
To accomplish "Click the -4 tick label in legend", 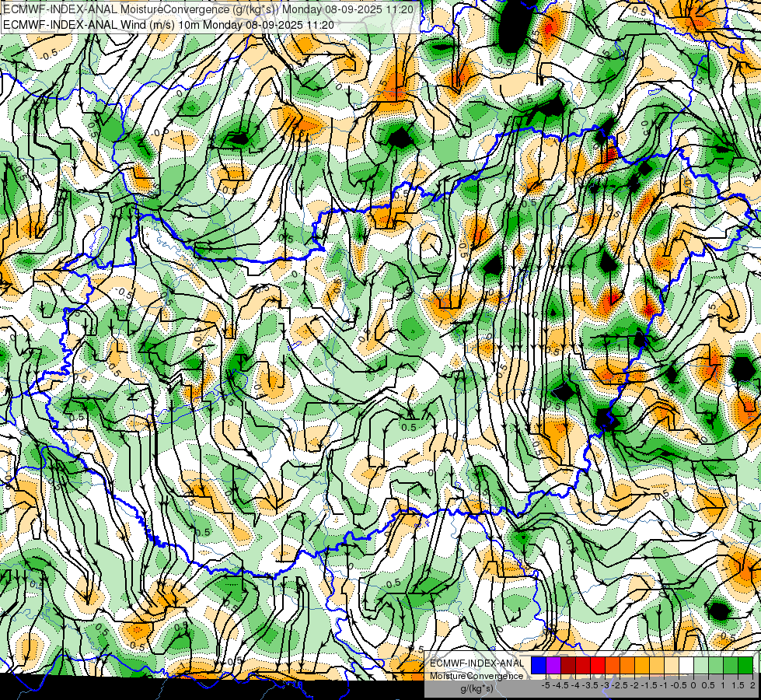I will point(575,685).
